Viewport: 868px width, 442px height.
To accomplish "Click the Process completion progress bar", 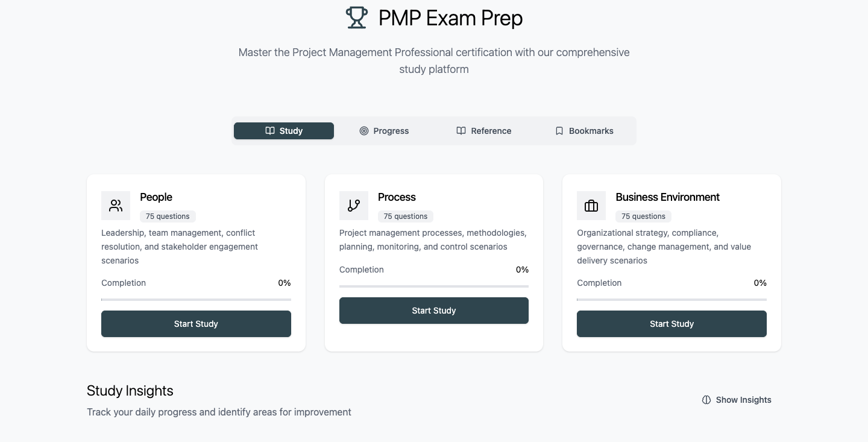I will (434, 286).
